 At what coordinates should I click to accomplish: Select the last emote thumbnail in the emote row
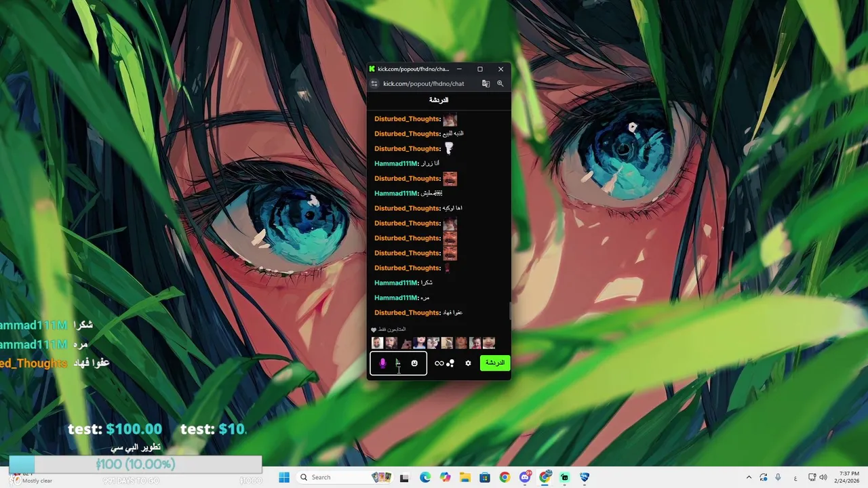(489, 343)
